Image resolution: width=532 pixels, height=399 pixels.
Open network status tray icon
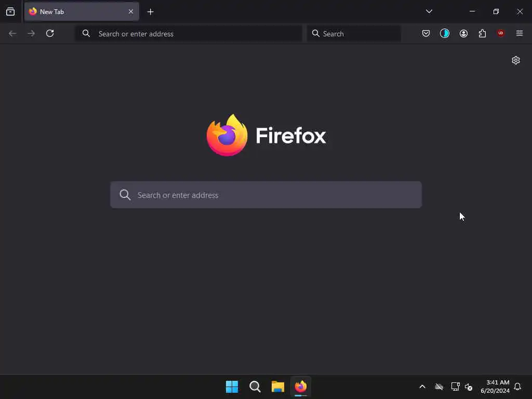click(455, 387)
